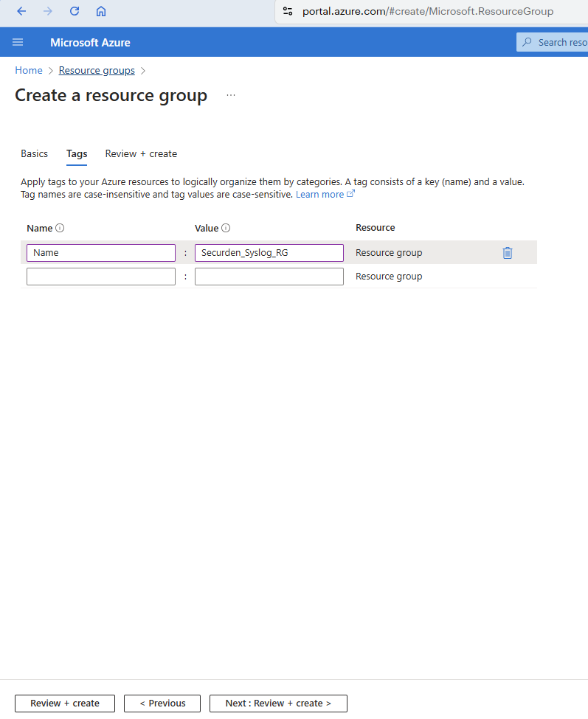The width and height of the screenshot is (588, 719).
Task: Click the Create a resource group heading
Action: [111, 95]
